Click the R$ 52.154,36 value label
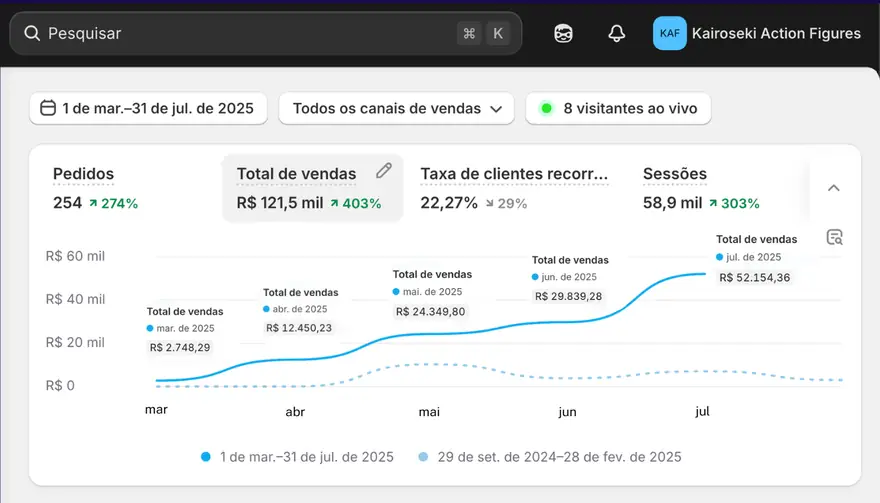This screenshot has height=503, width=880. (x=754, y=277)
